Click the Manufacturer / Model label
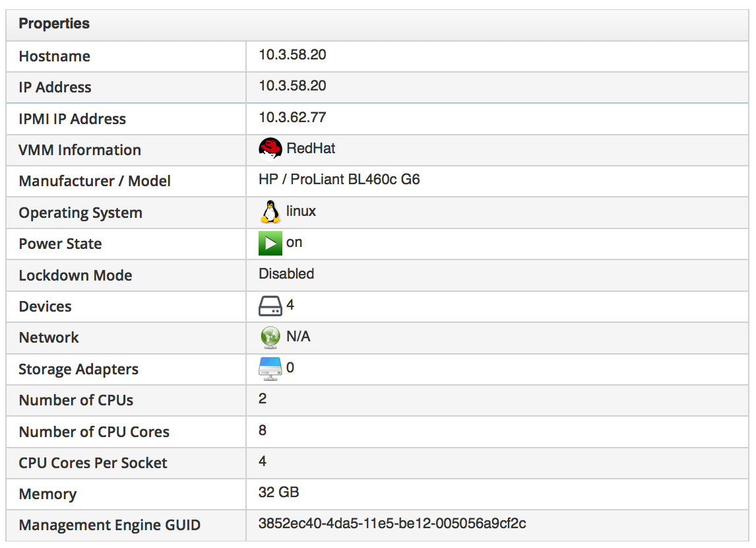 pyautogui.click(x=94, y=182)
